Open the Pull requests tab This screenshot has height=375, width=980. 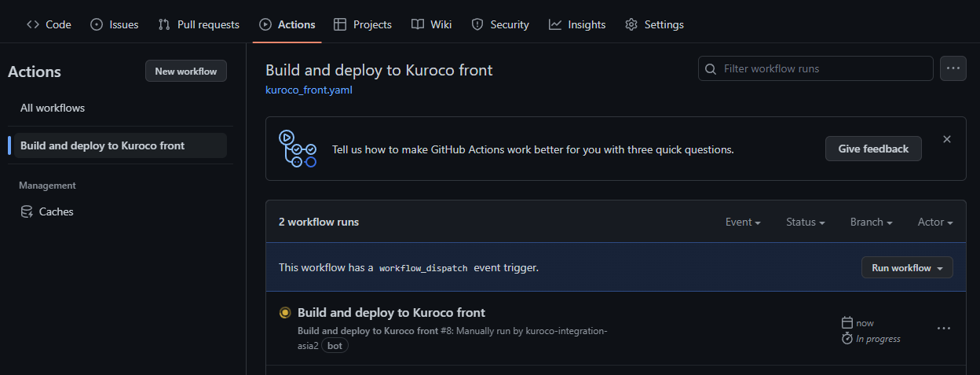click(199, 24)
